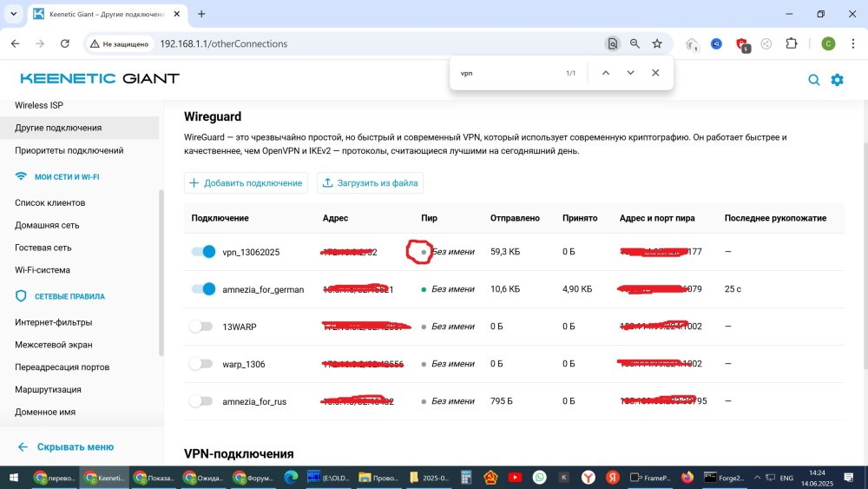Viewport: 868px width, 489px height.
Task: Open Microsoft Edge from the taskbar
Action: (291, 478)
